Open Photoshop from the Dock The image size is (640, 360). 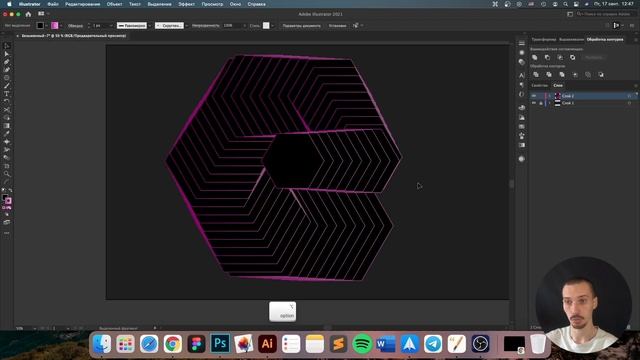click(220, 344)
